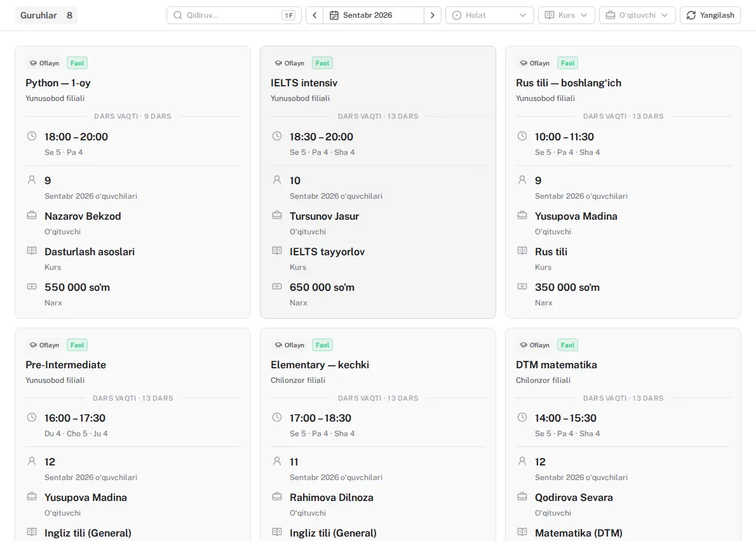
Task: Click Faol status badge on IELTS intensiv
Action: coord(322,63)
